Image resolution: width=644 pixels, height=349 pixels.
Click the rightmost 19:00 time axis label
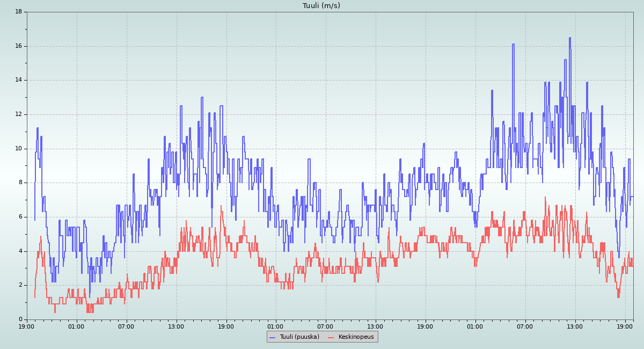pyautogui.click(x=625, y=326)
